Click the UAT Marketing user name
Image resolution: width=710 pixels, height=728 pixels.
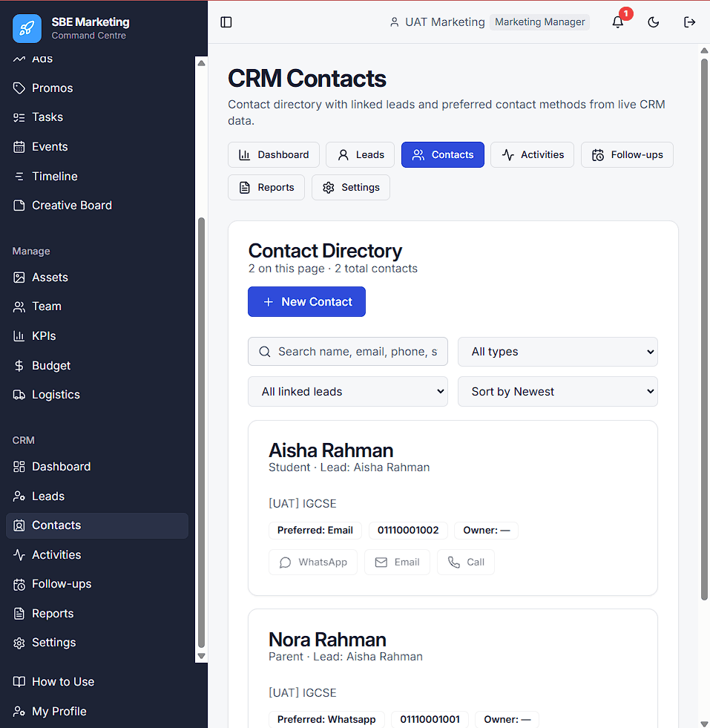point(445,22)
